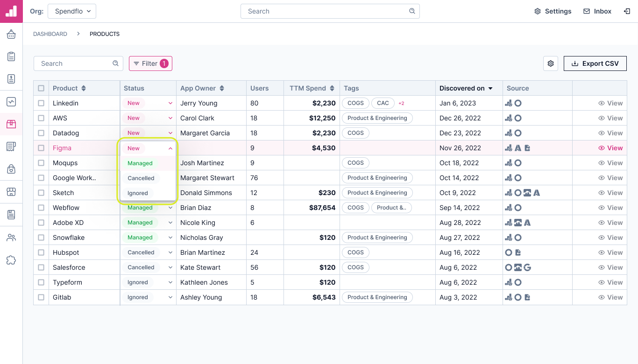Open Adobe XD's Managed status dropdown
This screenshot has height=364, width=638.
(x=148, y=223)
